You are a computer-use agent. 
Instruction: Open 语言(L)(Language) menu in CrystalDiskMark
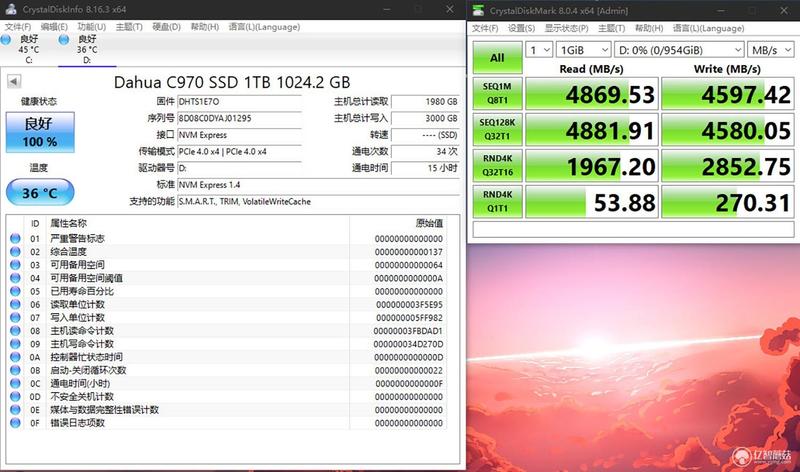[708, 29]
